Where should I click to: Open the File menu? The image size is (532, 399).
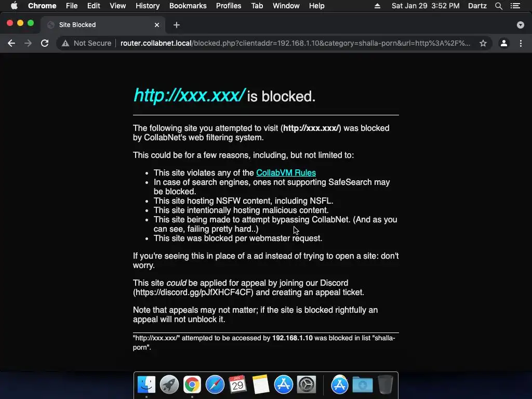[x=72, y=6]
